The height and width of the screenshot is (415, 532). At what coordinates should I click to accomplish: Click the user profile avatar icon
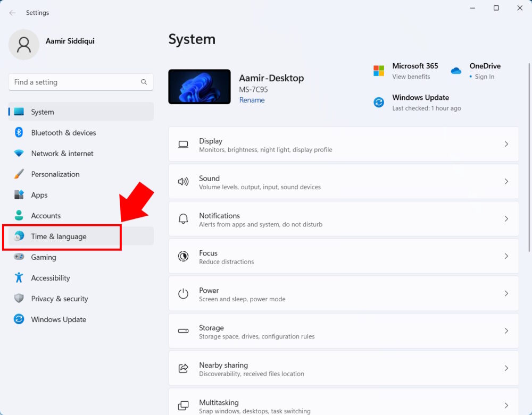tap(24, 45)
